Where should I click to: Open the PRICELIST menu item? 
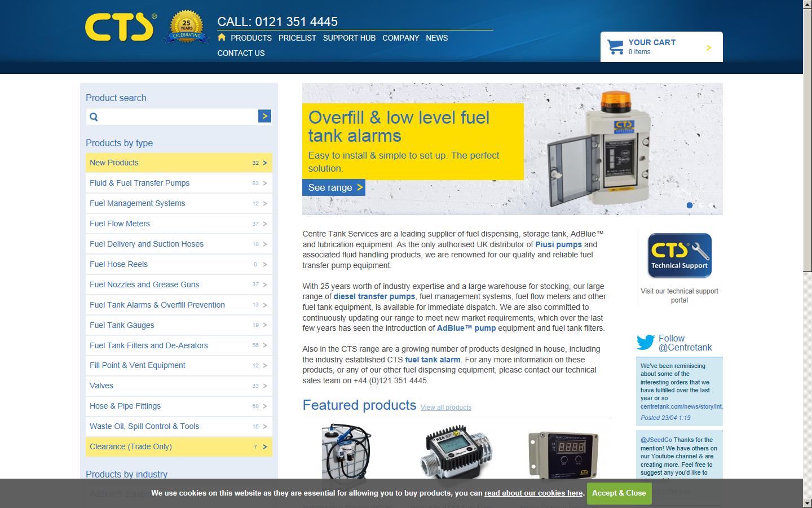297,38
